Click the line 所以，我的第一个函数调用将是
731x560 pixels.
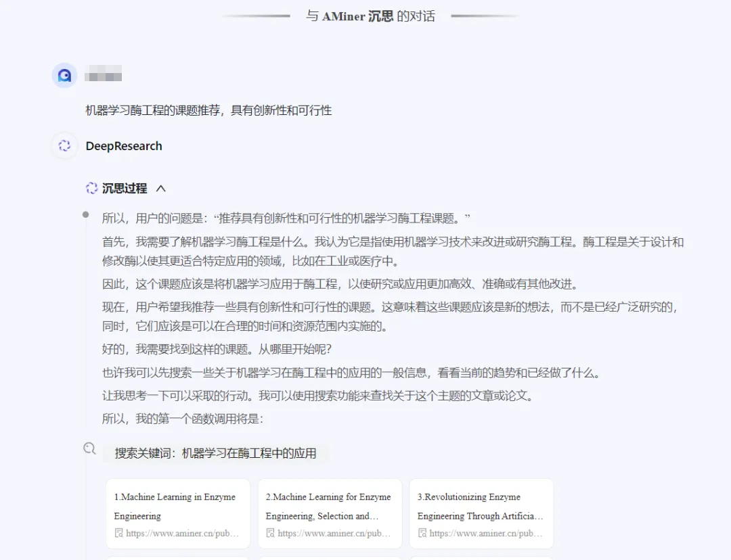coord(183,419)
